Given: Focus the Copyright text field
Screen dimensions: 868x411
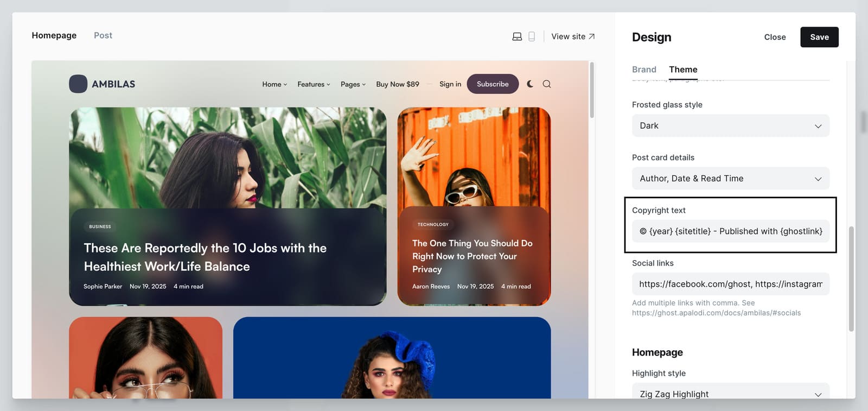Looking at the screenshot, I should [730, 231].
